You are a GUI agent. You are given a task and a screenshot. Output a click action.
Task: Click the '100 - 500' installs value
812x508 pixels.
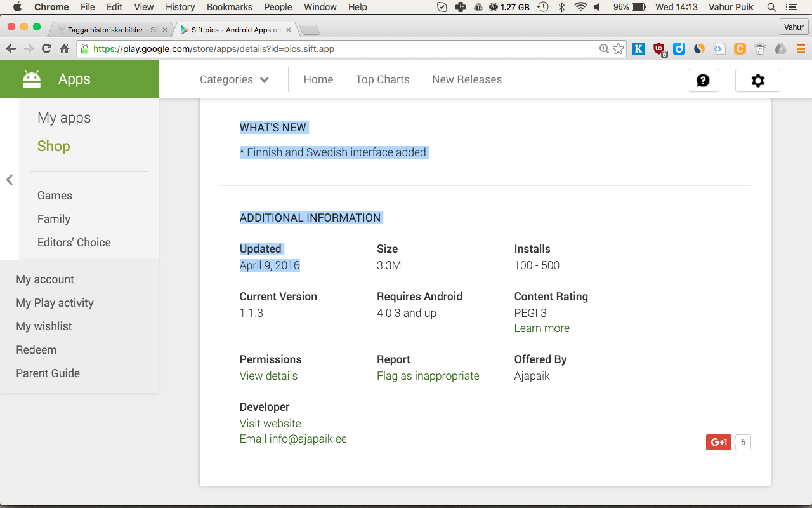(x=537, y=265)
